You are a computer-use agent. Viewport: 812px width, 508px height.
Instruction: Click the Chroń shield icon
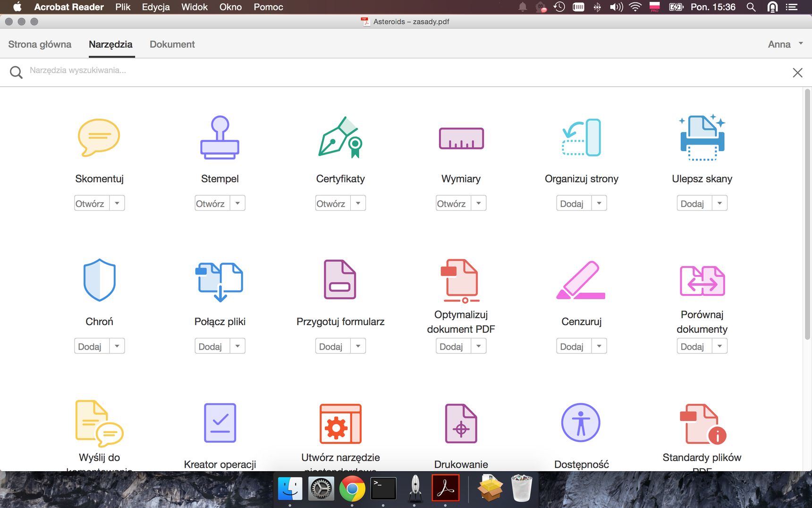pos(99,280)
